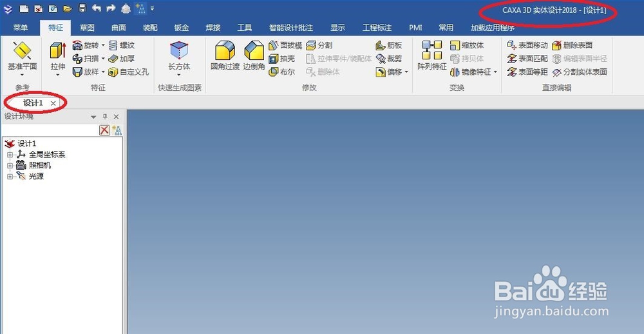This screenshot has width=644, height=334.
Task: Insert a 长方体 box primitive
Action: 179,56
